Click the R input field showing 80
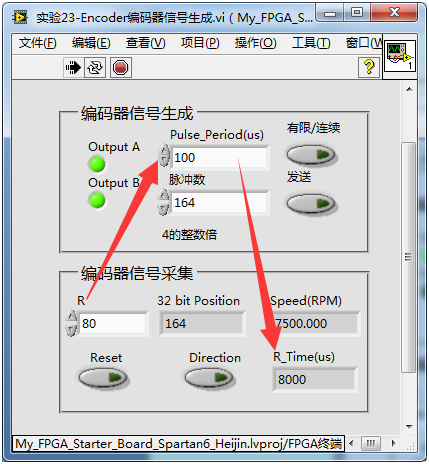The width and height of the screenshot is (429, 464). point(113,323)
